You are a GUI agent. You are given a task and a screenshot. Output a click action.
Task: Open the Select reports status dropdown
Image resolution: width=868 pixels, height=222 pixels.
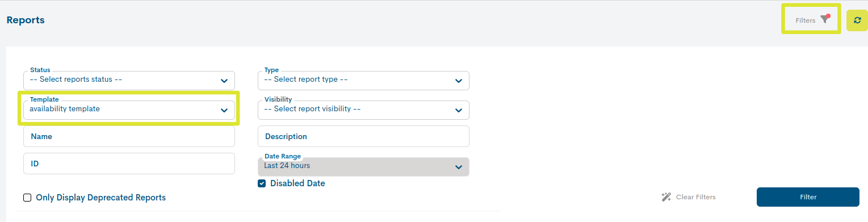point(129,80)
